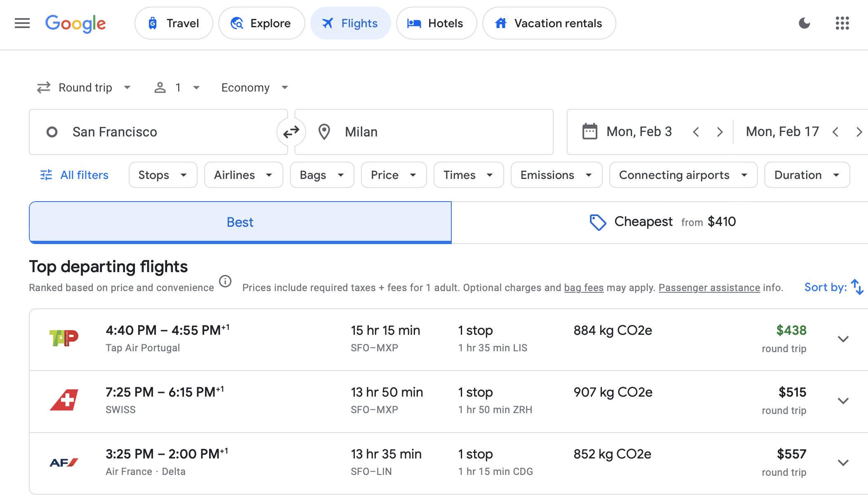Open the Round trip dropdown

coord(84,87)
